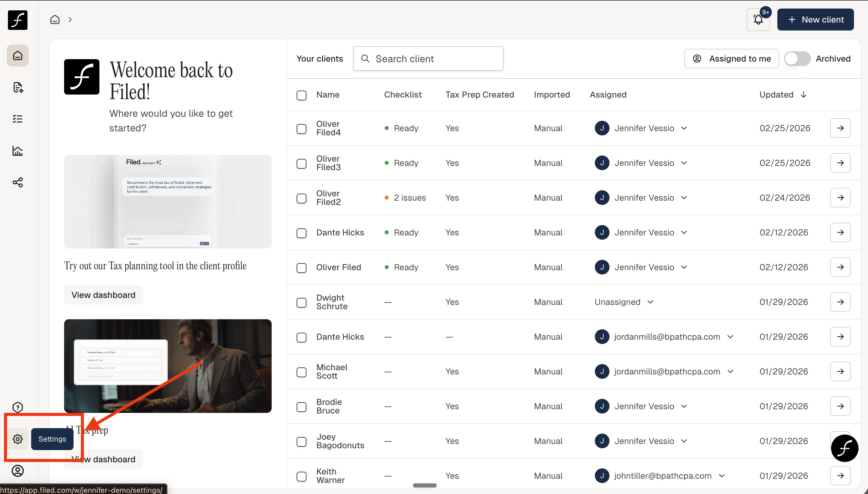The height and width of the screenshot is (494, 868).
Task: Check the select-all clients checkbox
Action: 302,95
